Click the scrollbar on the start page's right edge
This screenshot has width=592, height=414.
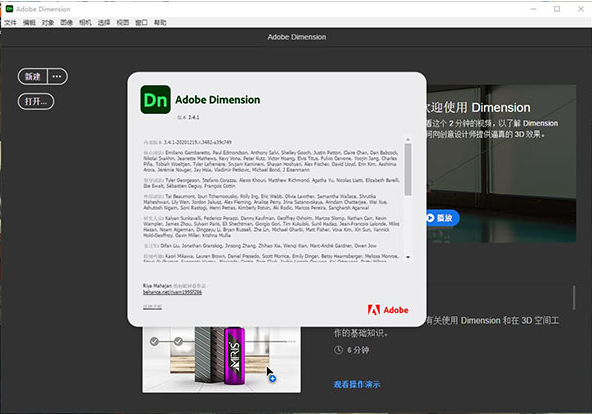(x=574, y=298)
